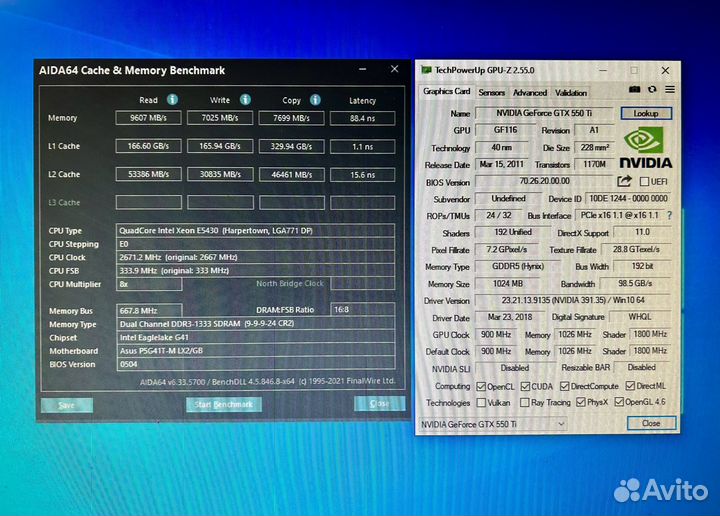The width and height of the screenshot is (720, 516).
Task: Click GPU-Z screenshot camera icon
Action: [635, 90]
